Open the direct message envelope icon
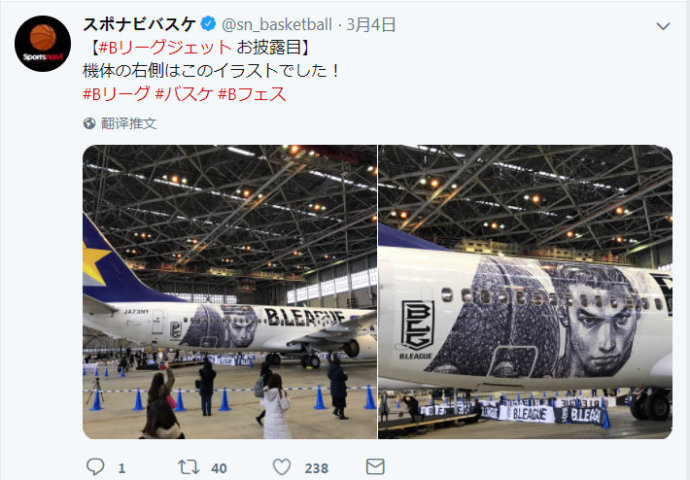This screenshot has height=480, width=690. click(x=375, y=467)
